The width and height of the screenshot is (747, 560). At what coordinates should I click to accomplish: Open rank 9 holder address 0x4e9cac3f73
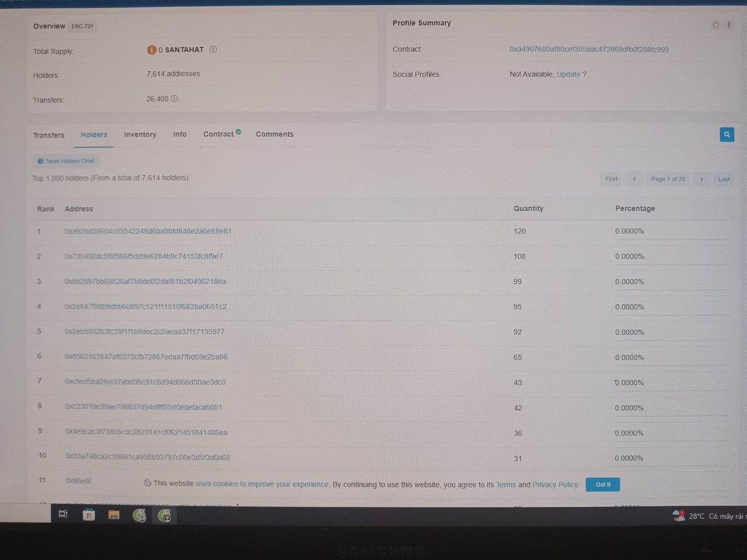(x=146, y=432)
